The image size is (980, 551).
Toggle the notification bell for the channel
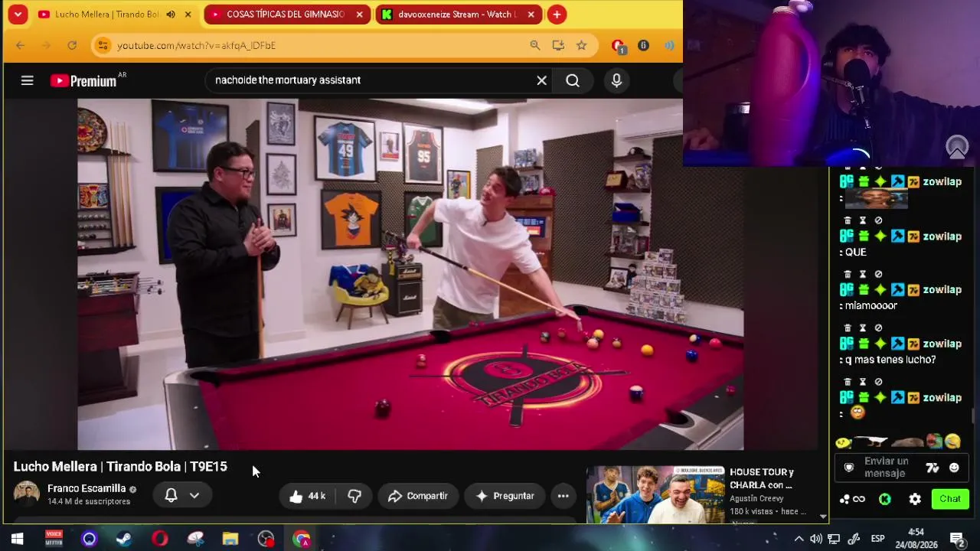pos(171,495)
